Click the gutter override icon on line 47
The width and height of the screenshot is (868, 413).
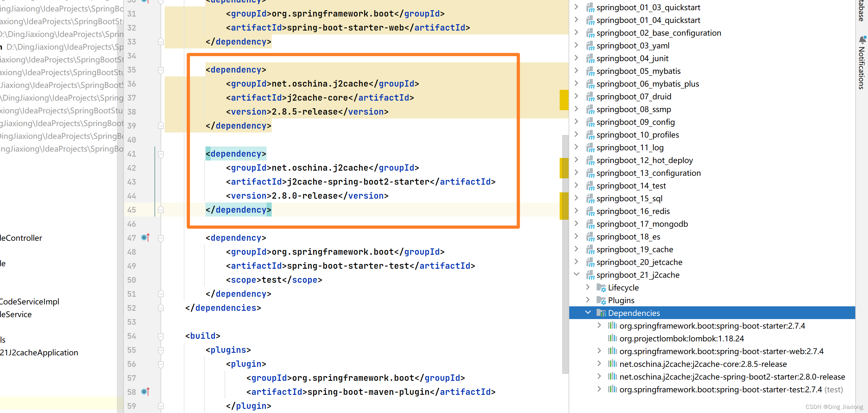pyautogui.click(x=145, y=238)
